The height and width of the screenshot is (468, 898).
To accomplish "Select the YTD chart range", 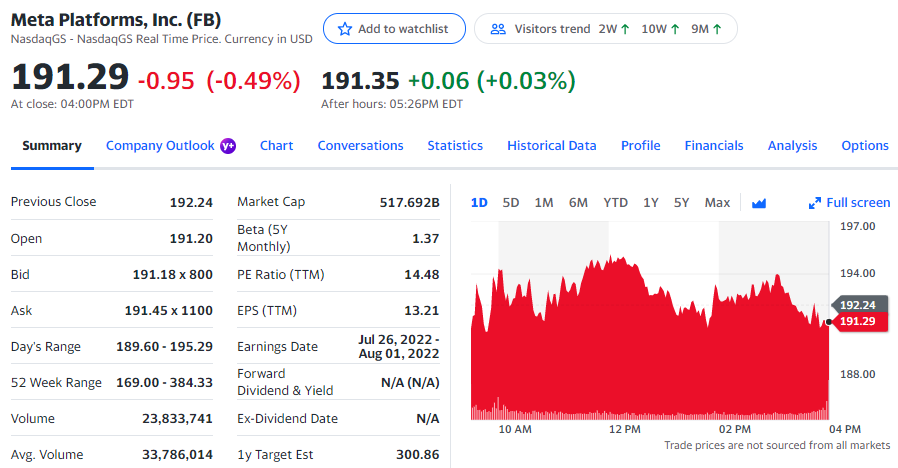I will point(616,203).
